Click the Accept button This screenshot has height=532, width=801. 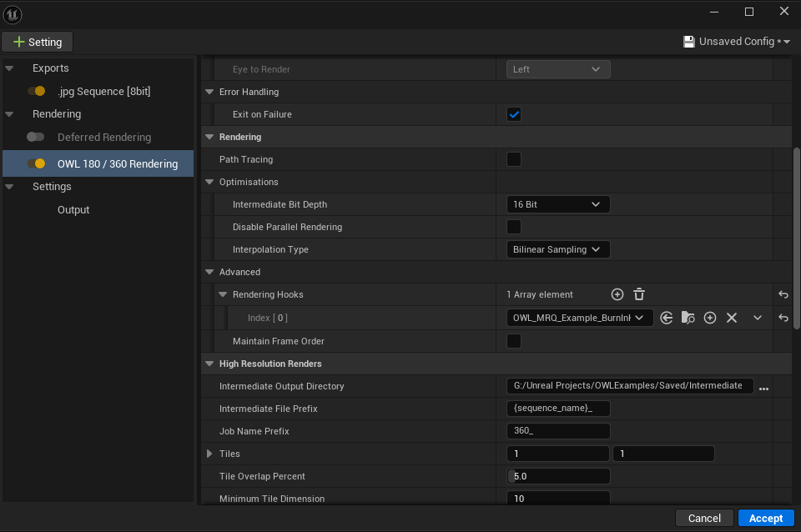765,518
